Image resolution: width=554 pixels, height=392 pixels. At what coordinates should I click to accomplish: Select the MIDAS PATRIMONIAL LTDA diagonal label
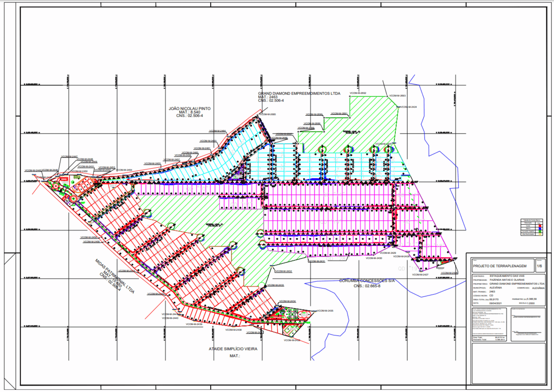(115, 276)
